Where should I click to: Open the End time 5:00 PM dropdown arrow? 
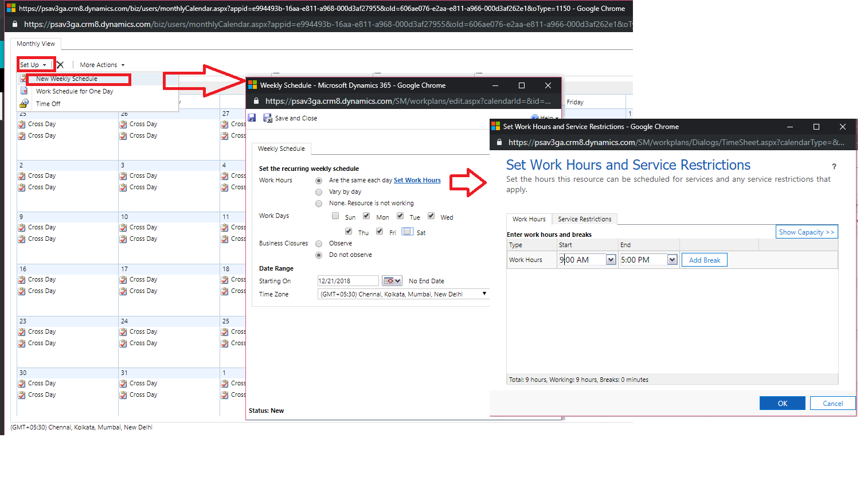pyautogui.click(x=672, y=260)
